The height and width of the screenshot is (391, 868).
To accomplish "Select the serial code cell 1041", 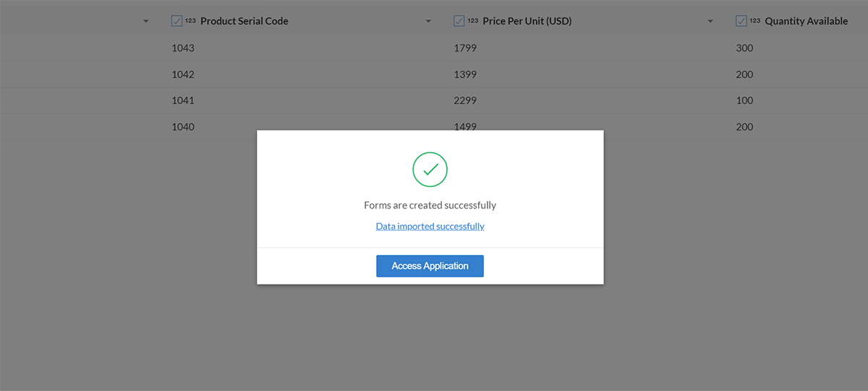I will coord(183,100).
